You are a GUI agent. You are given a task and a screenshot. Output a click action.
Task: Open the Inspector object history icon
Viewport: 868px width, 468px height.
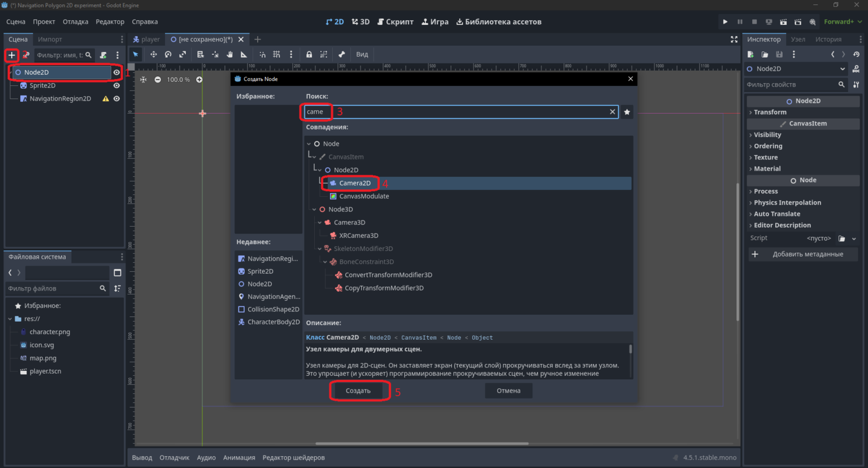[x=856, y=54]
